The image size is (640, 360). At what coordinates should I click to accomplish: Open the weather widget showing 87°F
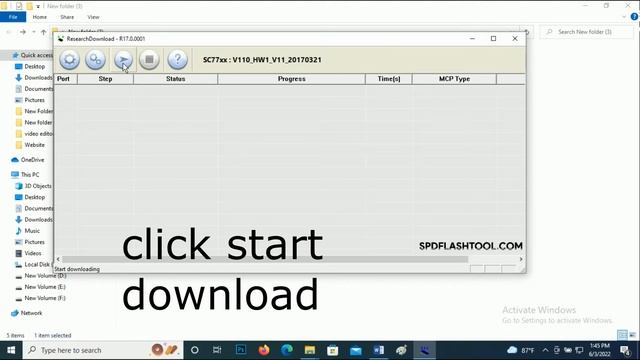[x=521, y=350]
